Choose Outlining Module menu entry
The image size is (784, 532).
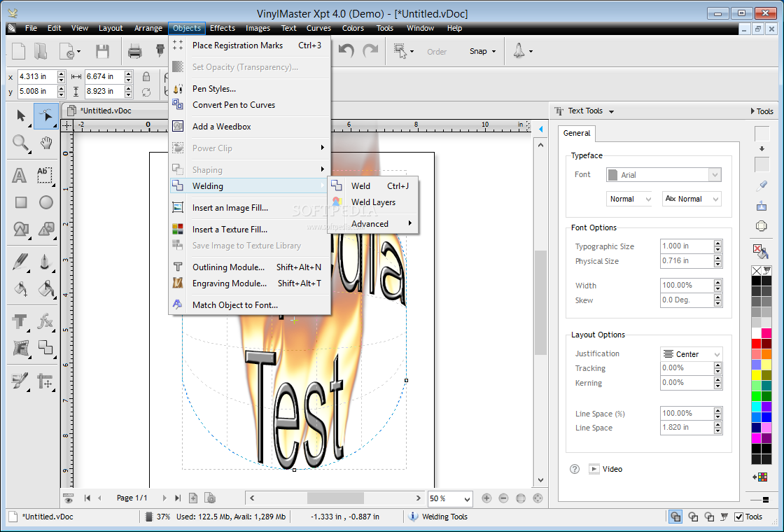pos(250,267)
